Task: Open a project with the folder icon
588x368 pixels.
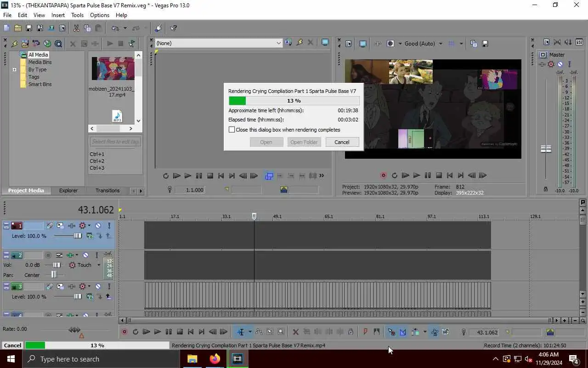Action: pos(17,28)
